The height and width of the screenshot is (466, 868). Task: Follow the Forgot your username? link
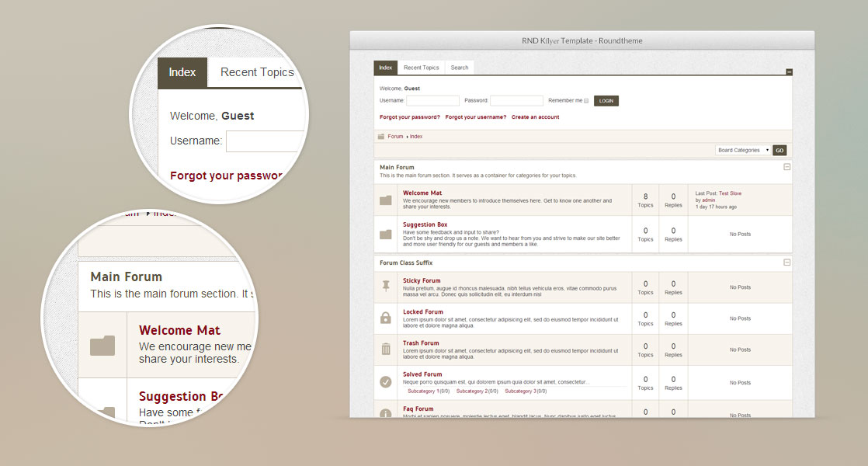(475, 117)
